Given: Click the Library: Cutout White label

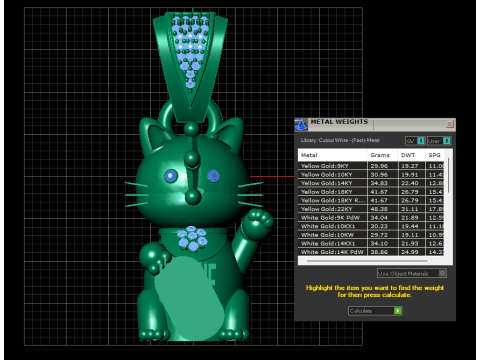Looking at the screenshot, I should tap(340, 140).
